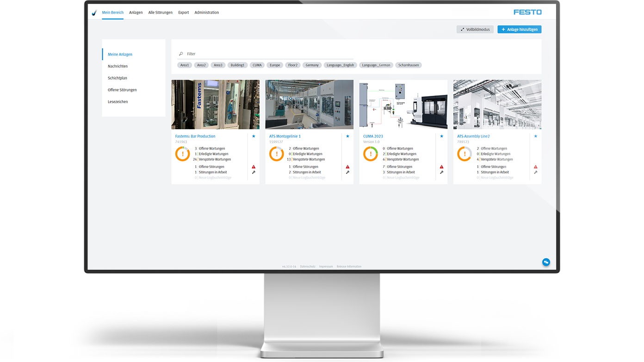Screen dimensions: 644x362
Task: Click the Anlage hinzufügen button
Action: [519, 29]
